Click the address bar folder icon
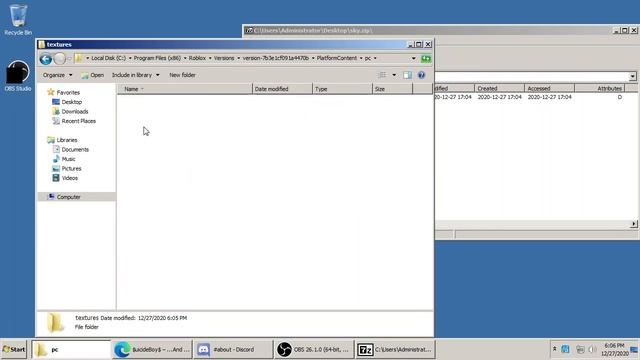 [x=79, y=58]
